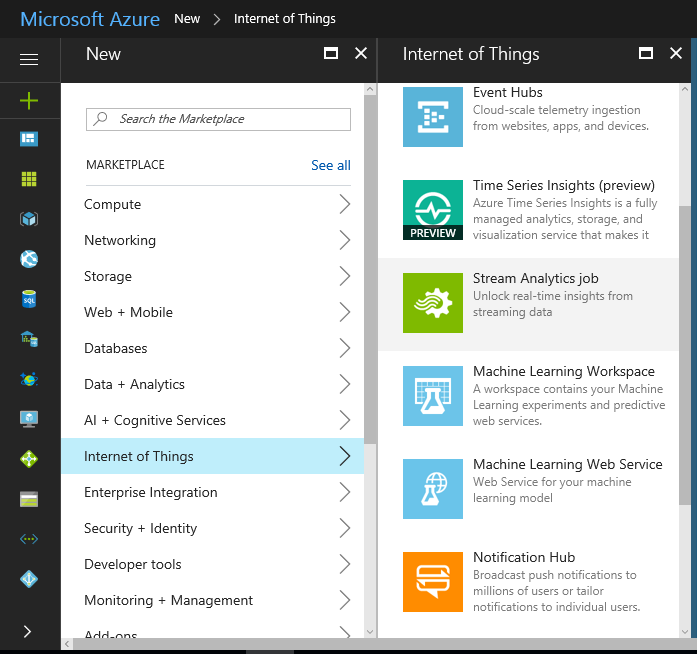Open Resource groups cube icon
The width and height of the screenshot is (697, 654).
[x=29, y=219]
